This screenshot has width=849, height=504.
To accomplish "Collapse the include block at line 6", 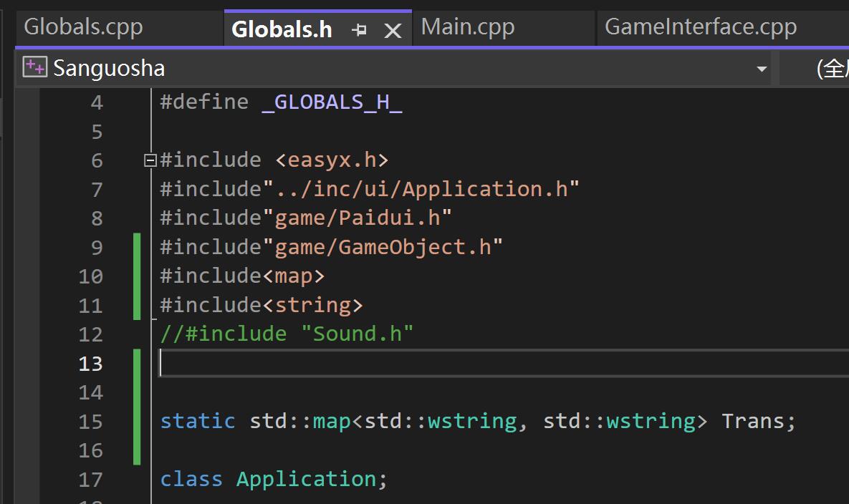I will coord(149,160).
